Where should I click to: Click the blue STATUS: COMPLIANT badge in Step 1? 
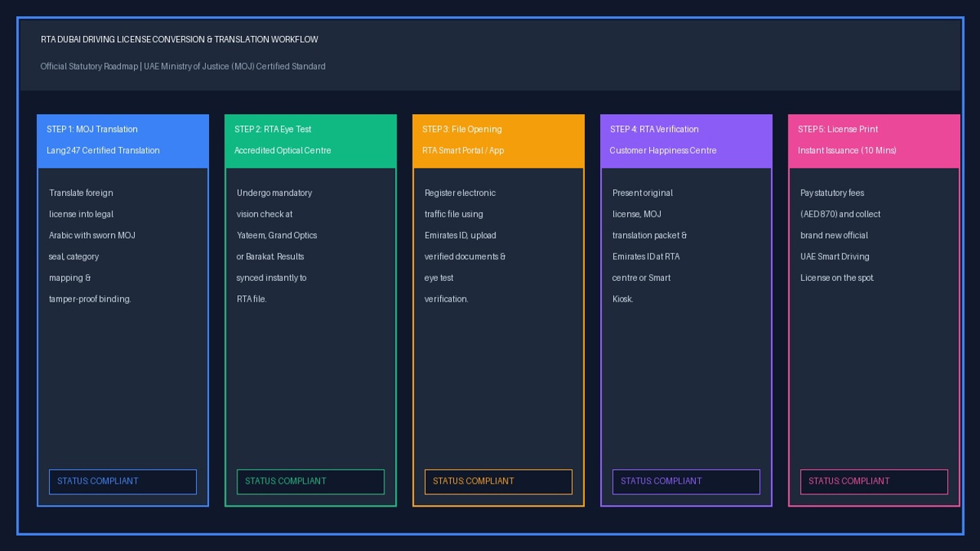[122, 481]
